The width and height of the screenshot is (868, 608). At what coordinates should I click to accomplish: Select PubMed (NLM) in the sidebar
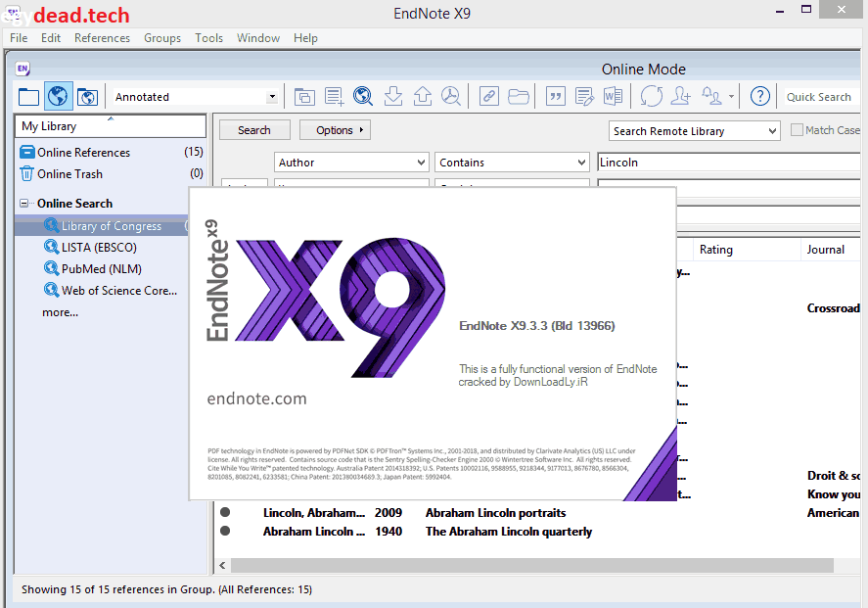92,268
